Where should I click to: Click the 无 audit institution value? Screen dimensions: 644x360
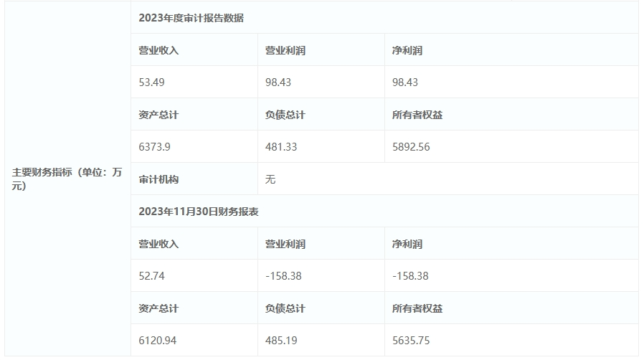(x=270, y=179)
